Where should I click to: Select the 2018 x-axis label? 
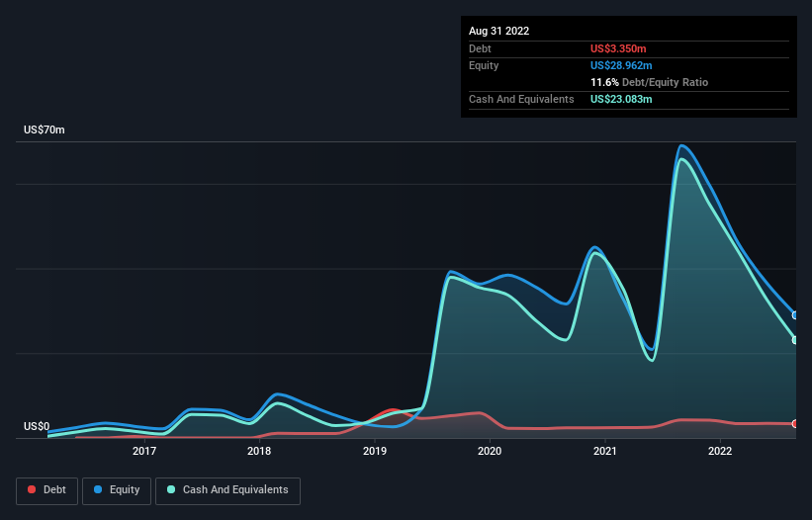pyautogui.click(x=259, y=451)
